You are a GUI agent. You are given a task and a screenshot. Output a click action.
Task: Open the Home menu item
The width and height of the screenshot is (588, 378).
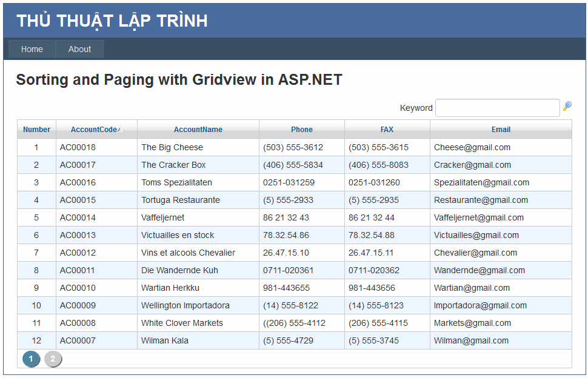coord(32,49)
